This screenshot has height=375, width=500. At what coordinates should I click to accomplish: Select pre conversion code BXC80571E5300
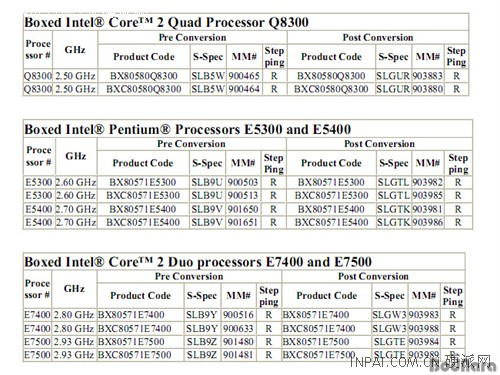[x=143, y=195]
